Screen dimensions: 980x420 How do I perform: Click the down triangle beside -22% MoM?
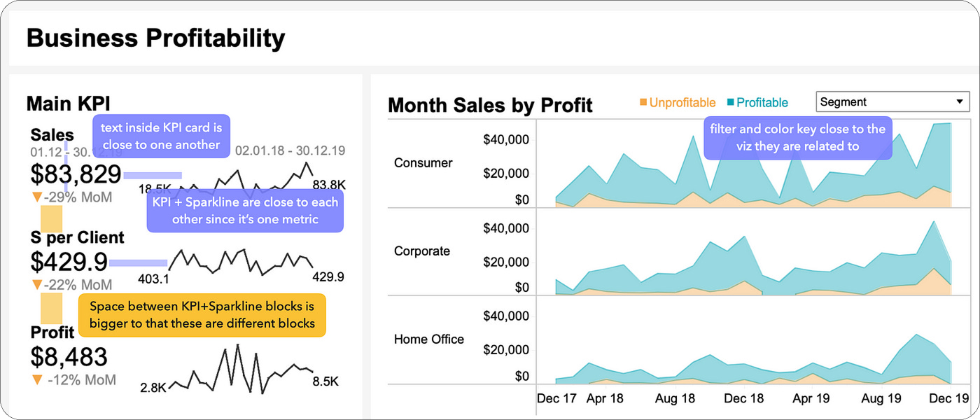pos(37,286)
